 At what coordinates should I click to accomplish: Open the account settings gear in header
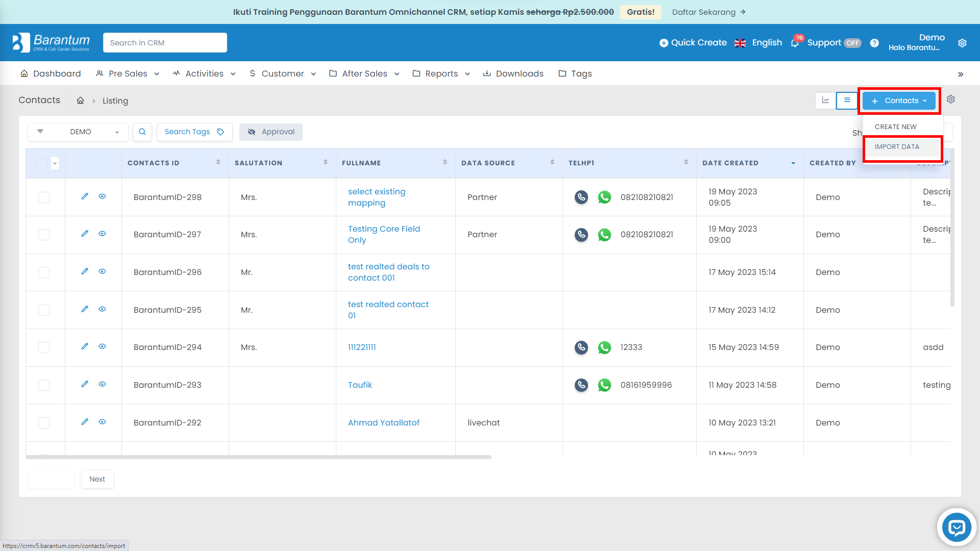pos(962,43)
